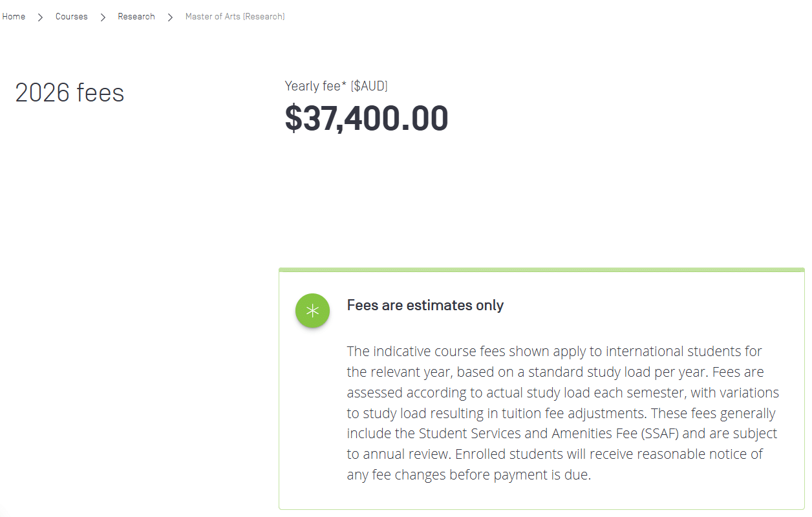Navigate to Home via the breadcrumb
This screenshot has width=812, height=517.
(x=14, y=16)
